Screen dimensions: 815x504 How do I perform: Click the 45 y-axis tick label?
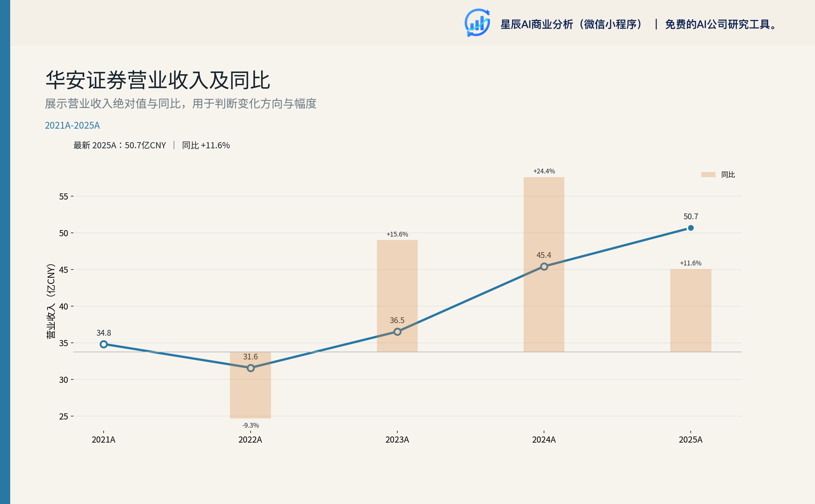(64, 270)
